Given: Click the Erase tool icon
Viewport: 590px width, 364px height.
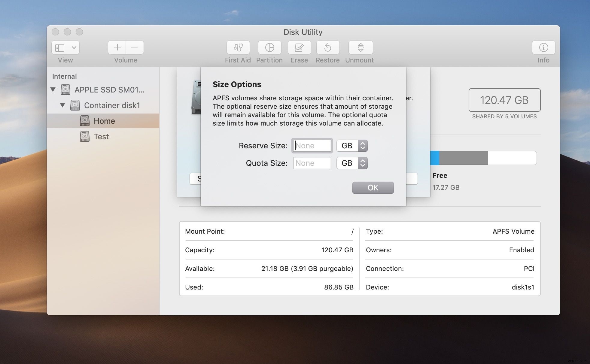Looking at the screenshot, I should [x=299, y=47].
